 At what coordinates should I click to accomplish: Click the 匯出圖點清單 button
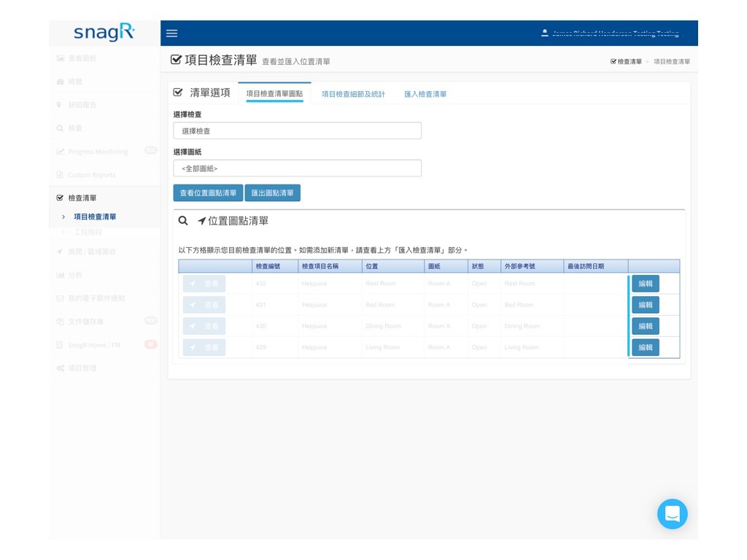tap(273, 192)
